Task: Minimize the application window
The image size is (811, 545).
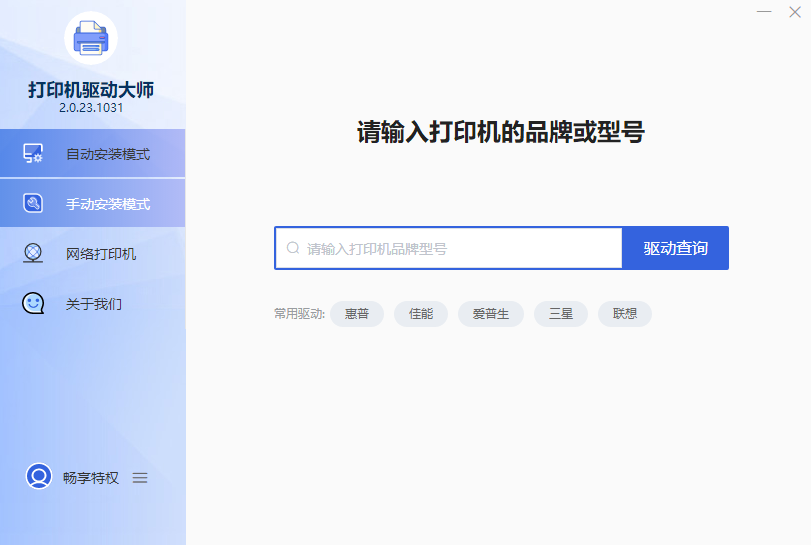Action: click(x=765, y=12)
